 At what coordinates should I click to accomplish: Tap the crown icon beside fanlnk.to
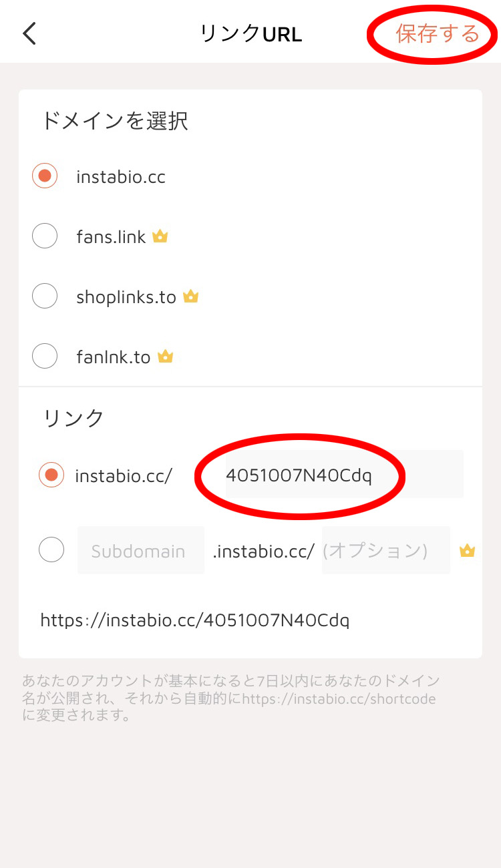[165, 357]
